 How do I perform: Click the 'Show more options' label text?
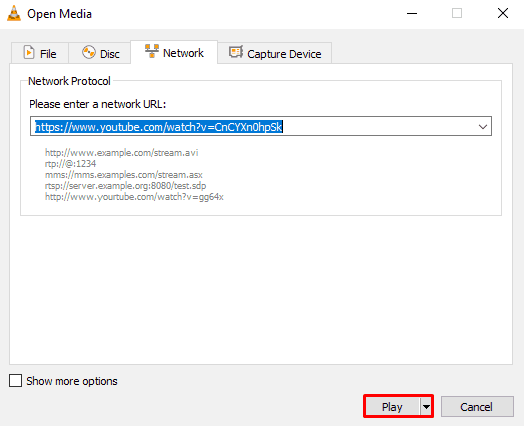click(72, 381)
